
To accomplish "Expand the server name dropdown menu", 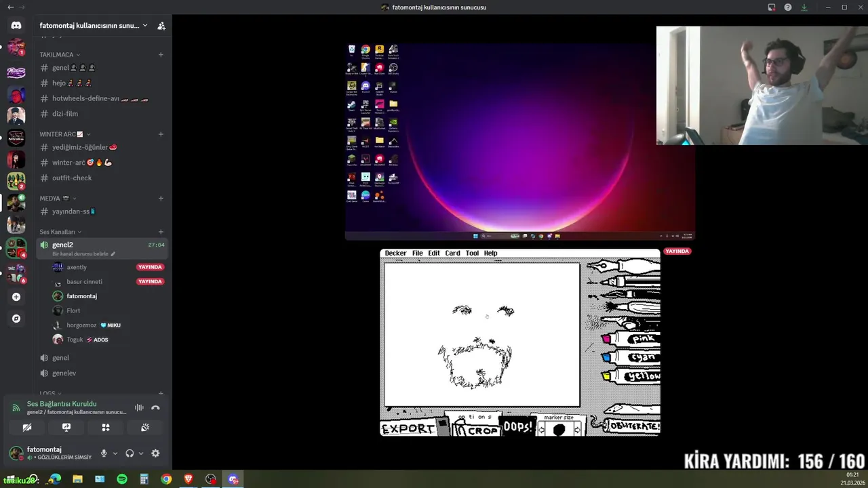I will click(x=145, y=26).
